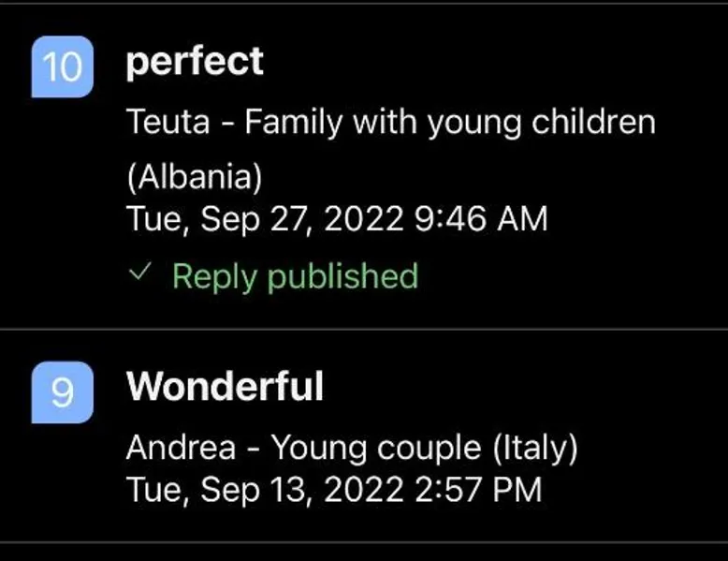Click reviewer name Teuta

168,122
